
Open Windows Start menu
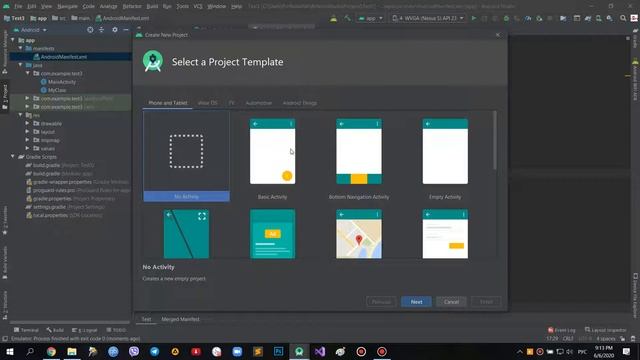(x=10, y=351)
